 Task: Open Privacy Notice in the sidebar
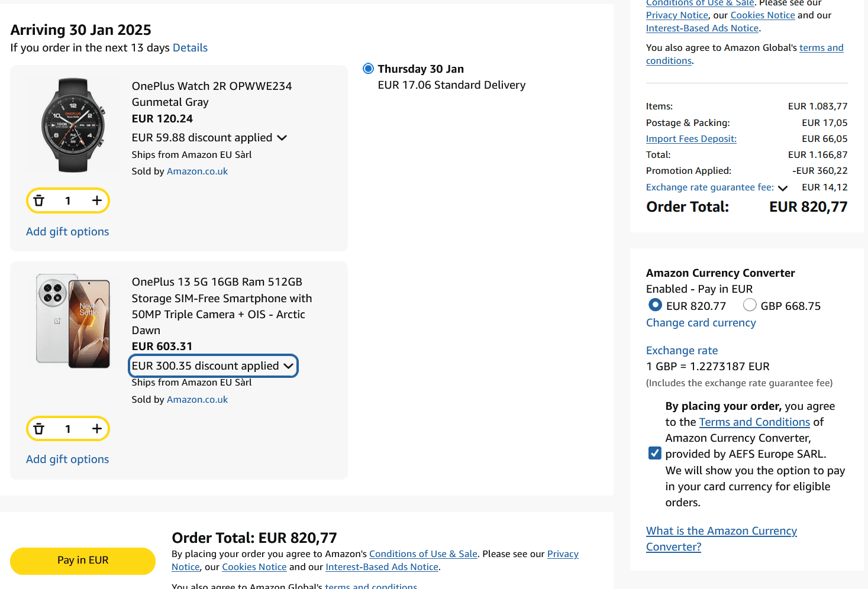(677, 15)
